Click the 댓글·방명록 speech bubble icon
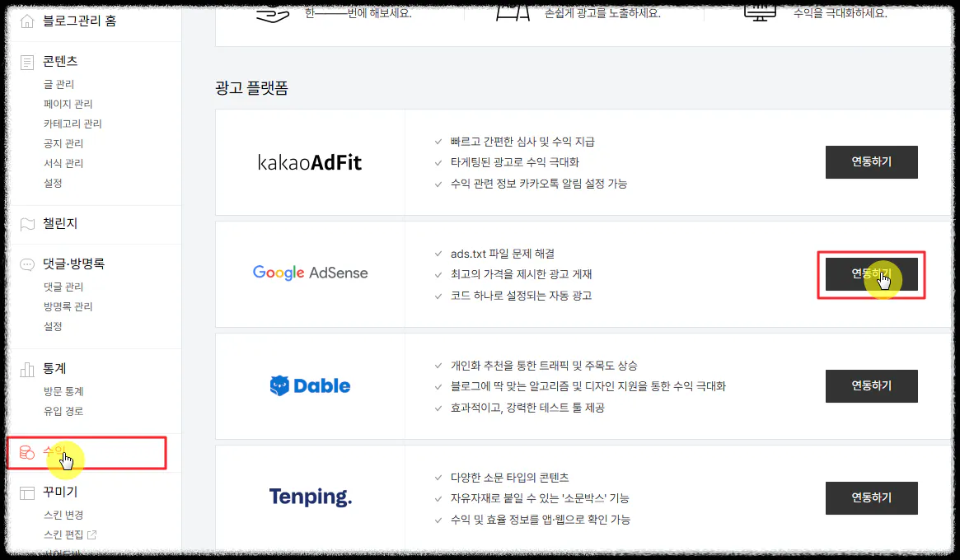The height and width of the screenshot is (560, 960). (x=27, y=264)
